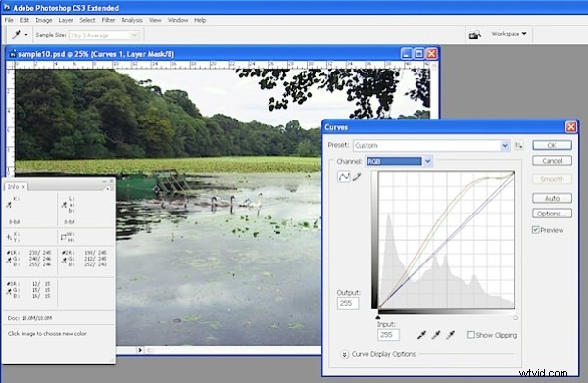The width and height of the screenshot is (588, 383).
Task: Close the Info panel tab
Action: [x=23, y=187]
